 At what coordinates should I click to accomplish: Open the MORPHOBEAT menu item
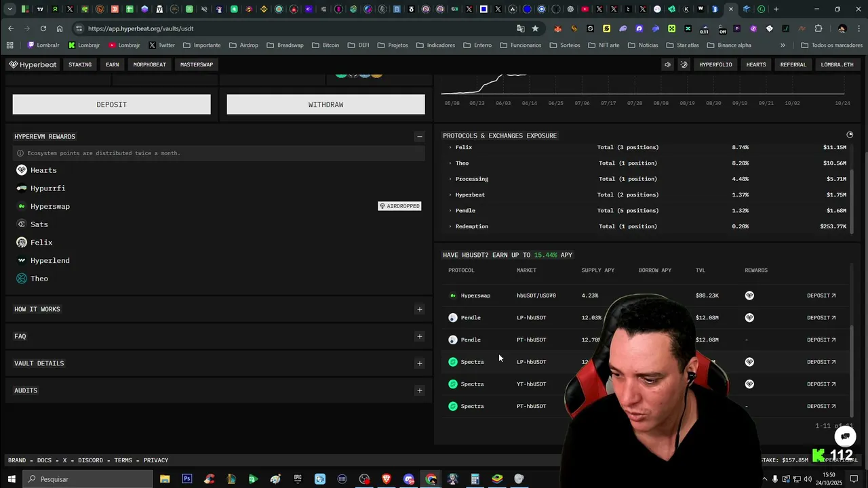coord(149,64)
